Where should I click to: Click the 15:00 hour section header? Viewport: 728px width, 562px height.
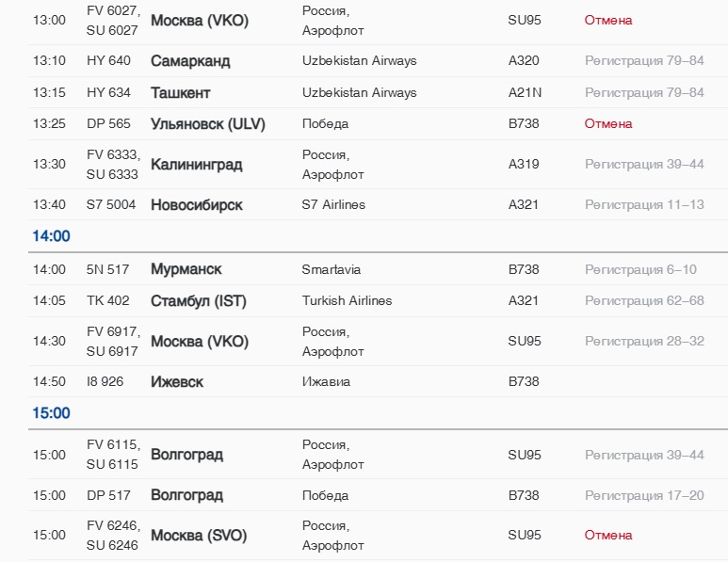pos(52,413)
